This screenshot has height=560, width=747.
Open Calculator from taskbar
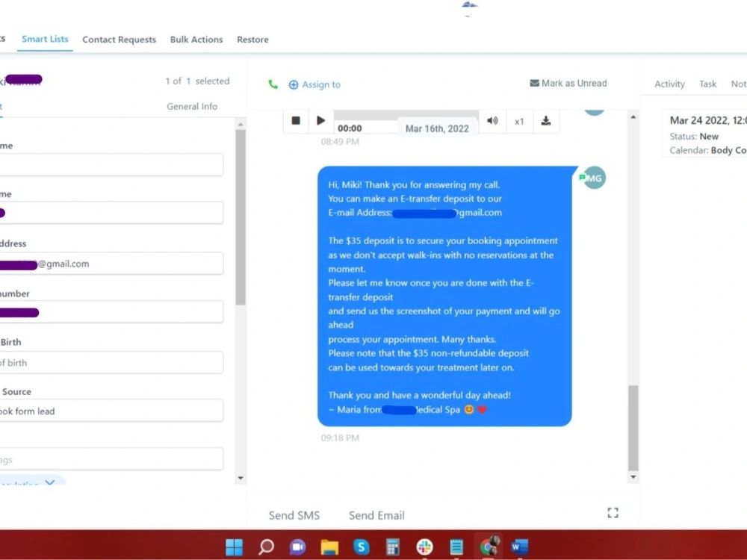click(393, 547)
